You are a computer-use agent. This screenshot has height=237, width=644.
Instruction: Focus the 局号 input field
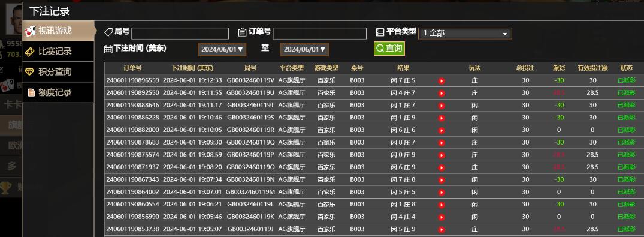coord(180,34)
